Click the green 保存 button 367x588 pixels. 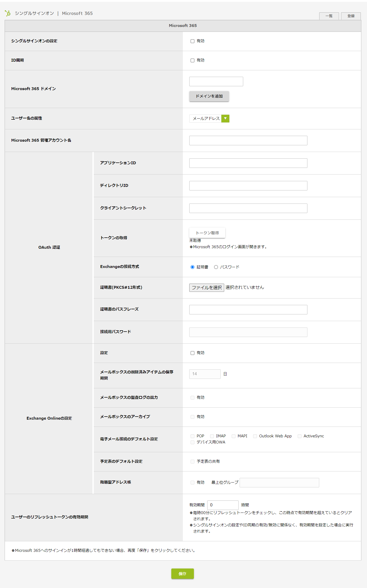182,574
